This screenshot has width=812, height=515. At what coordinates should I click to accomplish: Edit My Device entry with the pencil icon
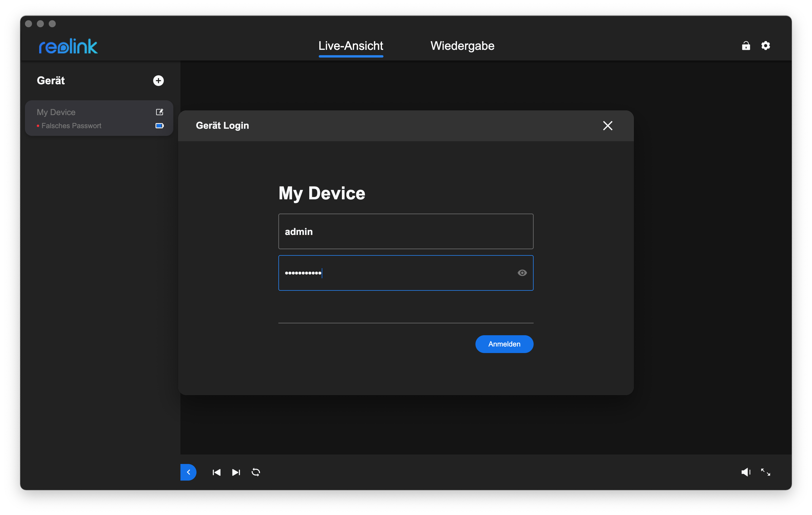pyautogui.click(x=159, y=112)
